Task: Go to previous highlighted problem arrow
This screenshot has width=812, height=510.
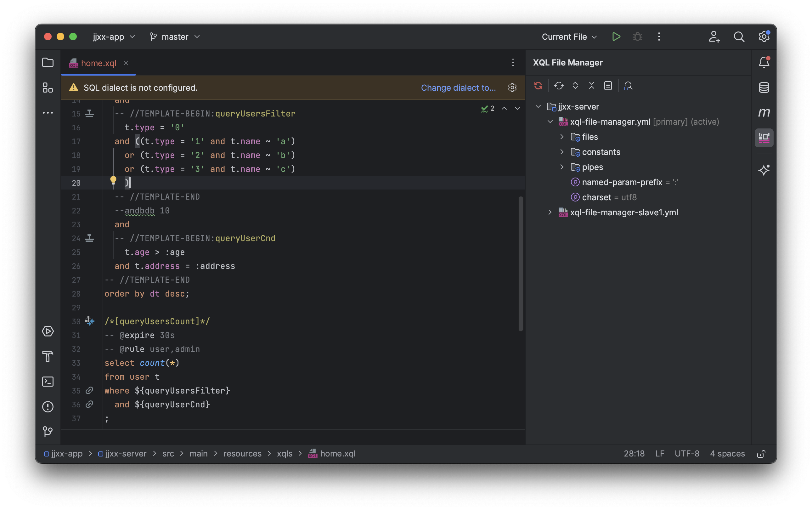Action: pyautogui.click(x=504, y=109)
